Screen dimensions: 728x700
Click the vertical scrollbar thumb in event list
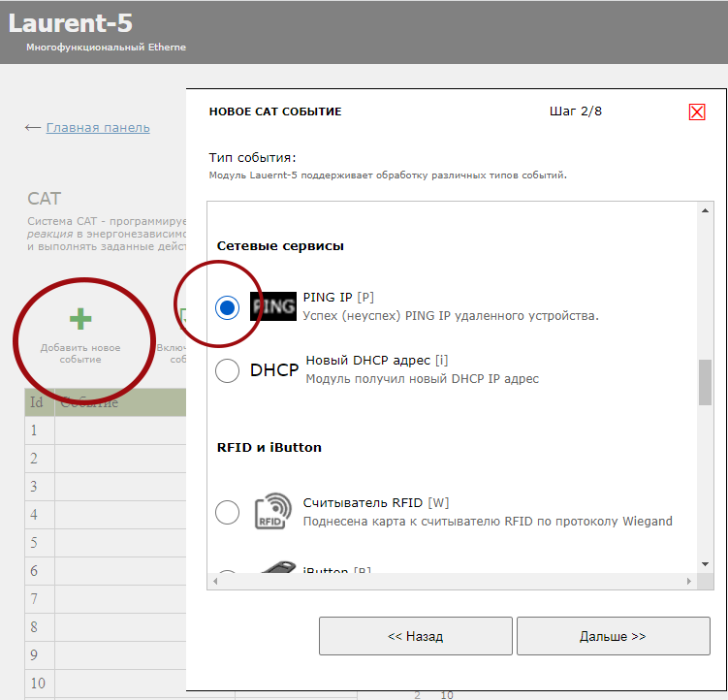point(706,381)
